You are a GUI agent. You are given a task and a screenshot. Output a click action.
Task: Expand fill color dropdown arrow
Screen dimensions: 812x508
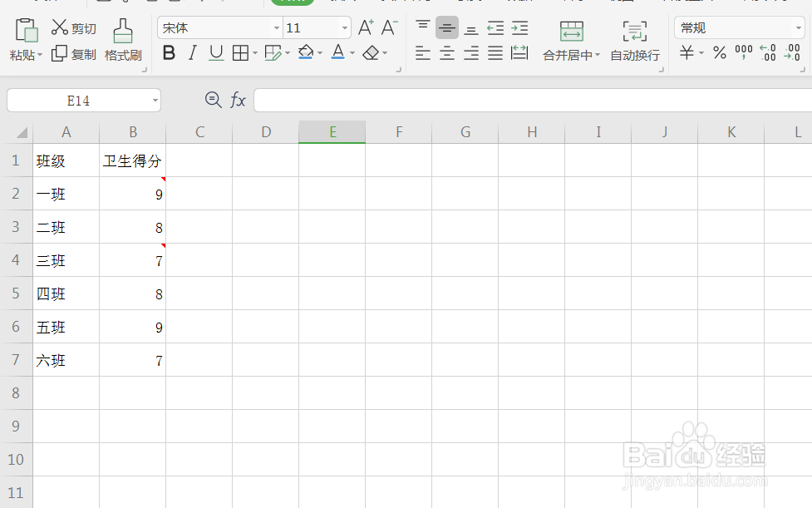click(320, 53)
